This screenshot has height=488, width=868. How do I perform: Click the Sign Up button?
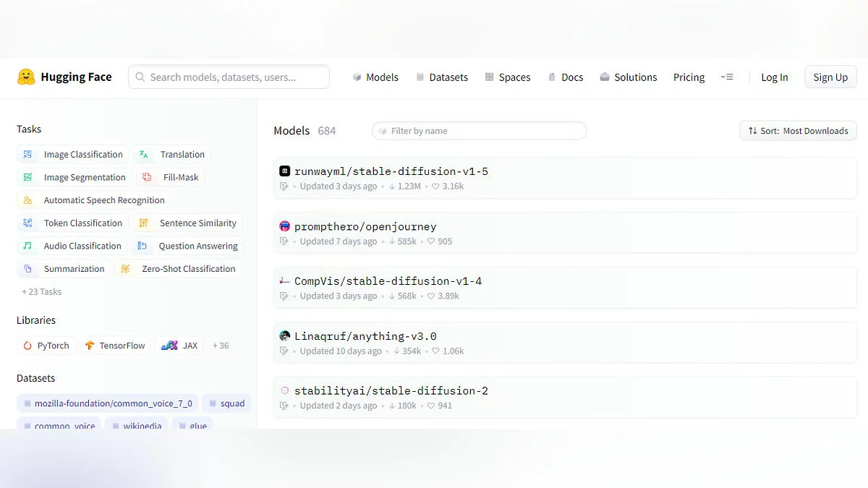coord(830,77)
